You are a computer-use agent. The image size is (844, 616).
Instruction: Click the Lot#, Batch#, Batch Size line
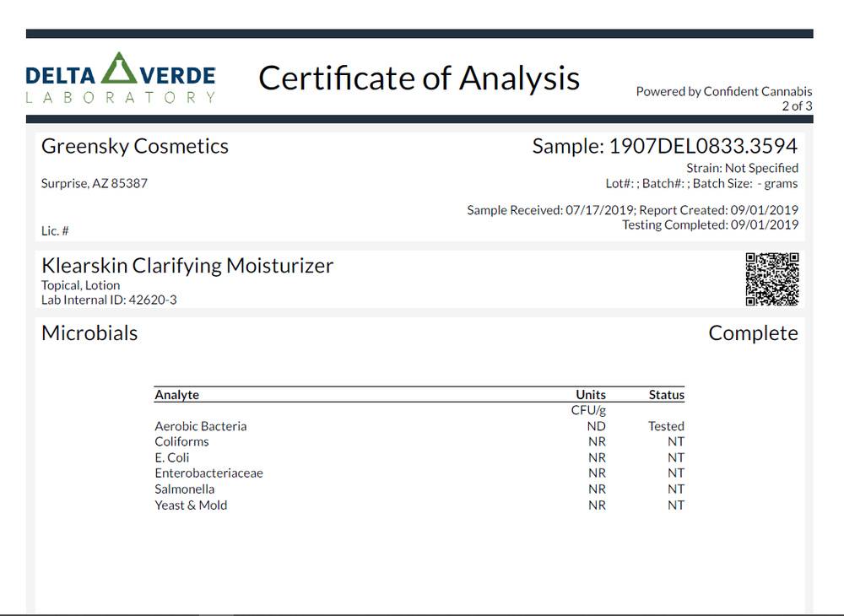(702, 183)
